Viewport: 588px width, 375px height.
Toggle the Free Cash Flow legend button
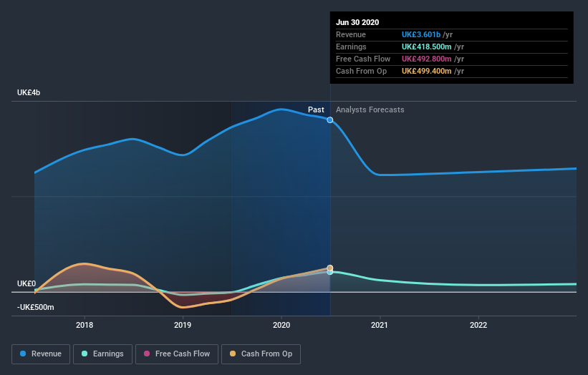click(177, 354)
